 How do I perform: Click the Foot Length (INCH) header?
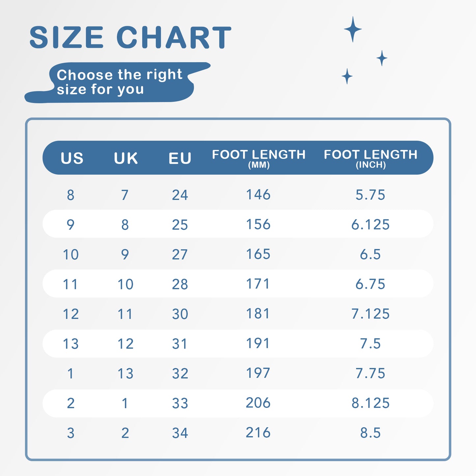click(x=370, y=158)
